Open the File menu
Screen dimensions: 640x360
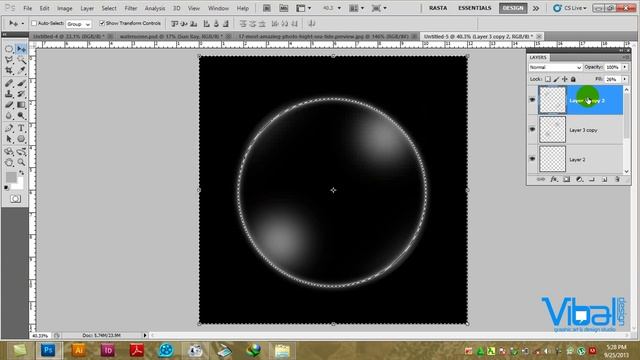point(27,8)
